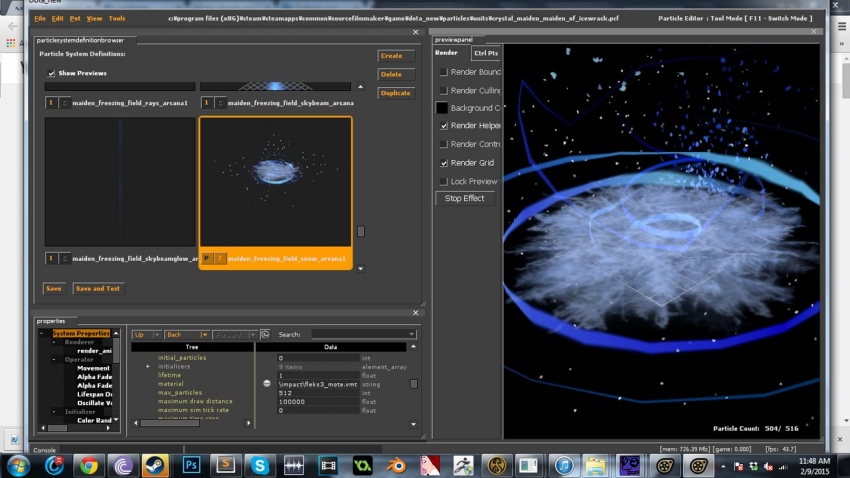
Task: Open Skype from the taskbar
Action: point(260,465)
